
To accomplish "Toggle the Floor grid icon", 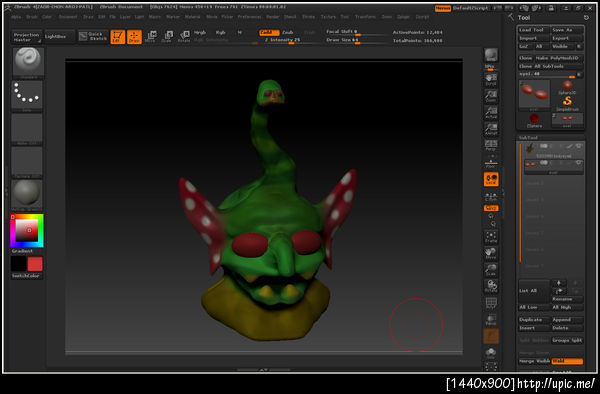I will [x=491, y=162].
